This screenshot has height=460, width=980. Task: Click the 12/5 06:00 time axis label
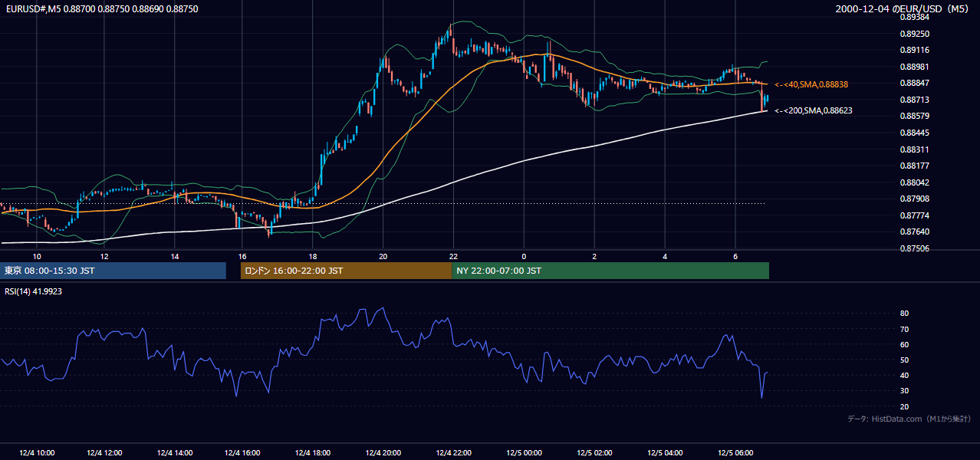click(735, 453)
